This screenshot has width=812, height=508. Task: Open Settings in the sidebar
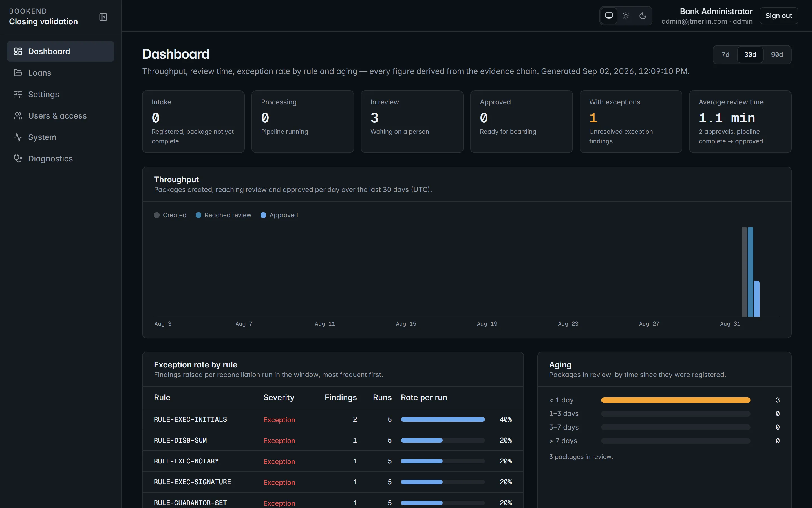point(60,95)
